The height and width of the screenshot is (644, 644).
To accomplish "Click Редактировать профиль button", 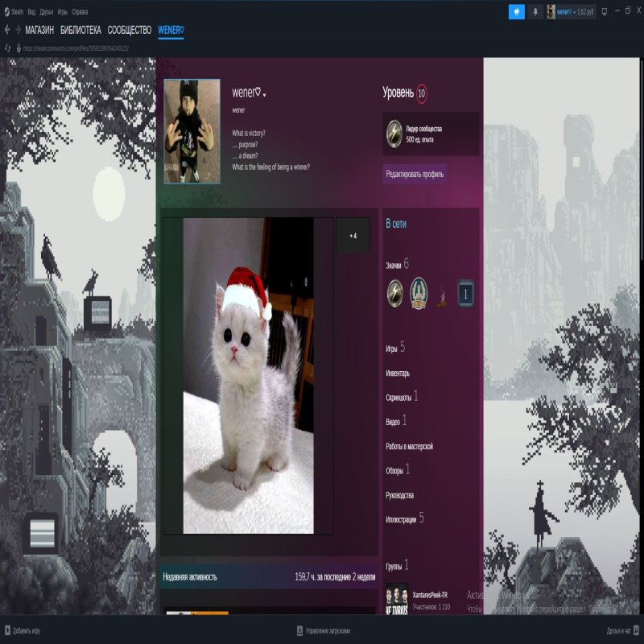I will coord(415,174).
